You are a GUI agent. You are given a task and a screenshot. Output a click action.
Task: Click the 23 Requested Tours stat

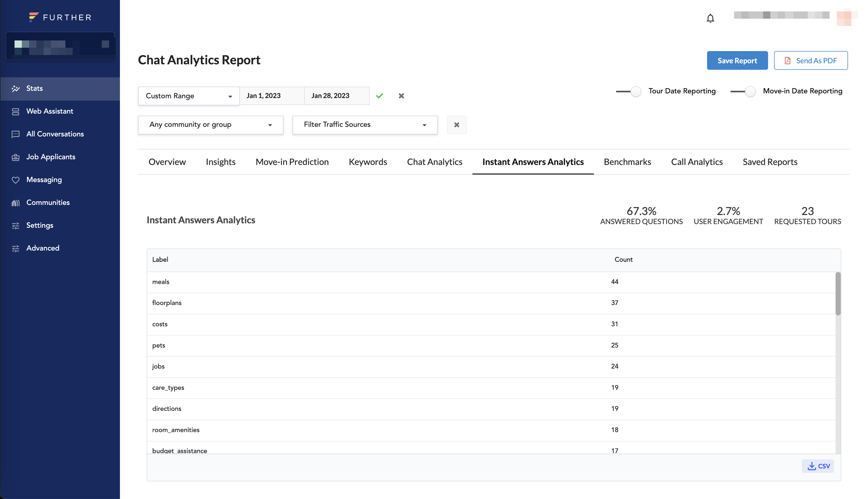[x=807, y=216]
